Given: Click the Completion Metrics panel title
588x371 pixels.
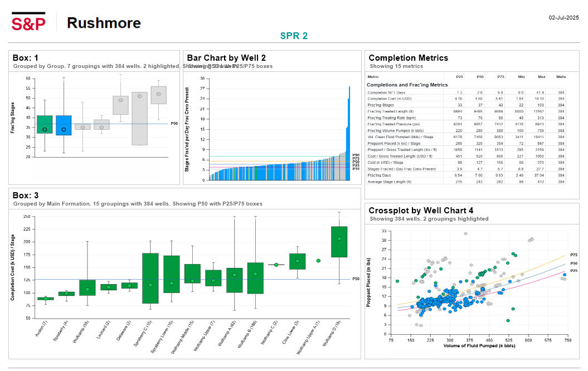Looking at the screenshot, I should point(408,58).
